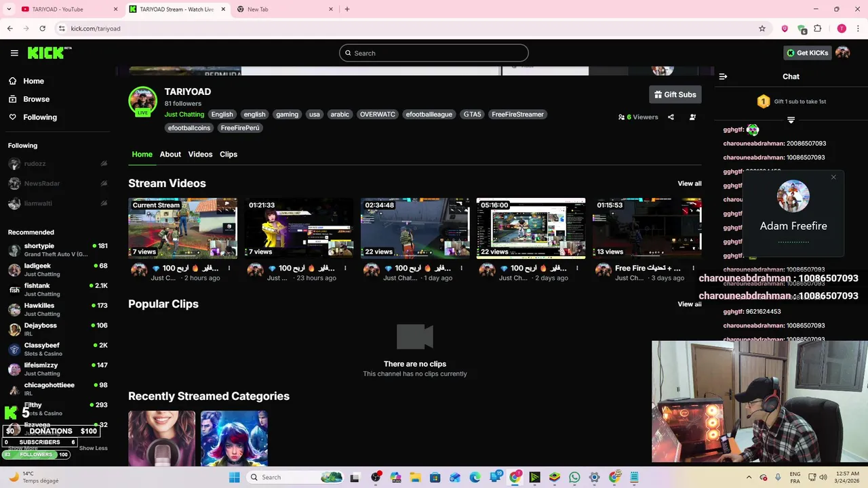Open the Chrome three-dot menu
The image size is (868, 488).
pos(857,28)
